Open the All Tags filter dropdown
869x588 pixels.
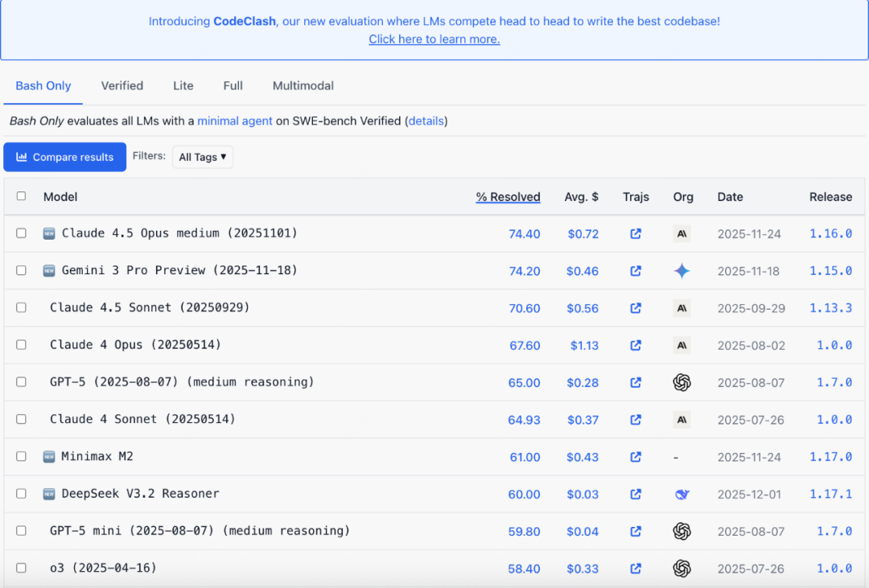(x=202, y=157)
